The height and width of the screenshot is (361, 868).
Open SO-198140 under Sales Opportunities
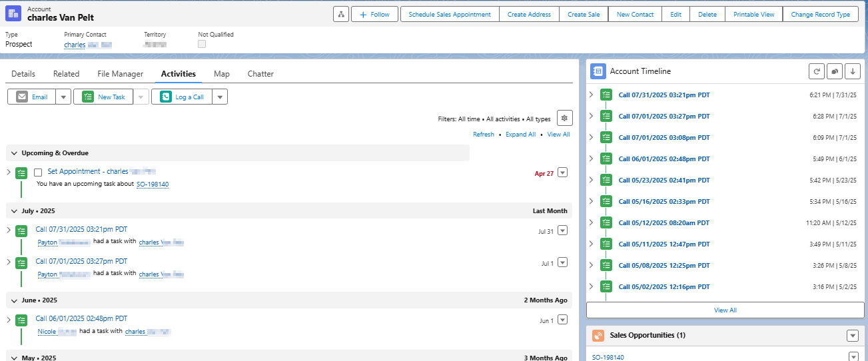coord(608,357)
